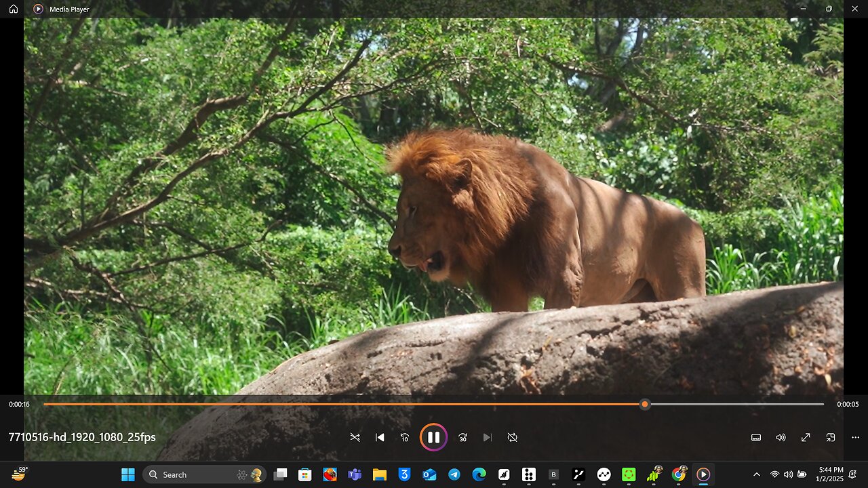
Task: Go to the next track
Action: tap(487, 437)
